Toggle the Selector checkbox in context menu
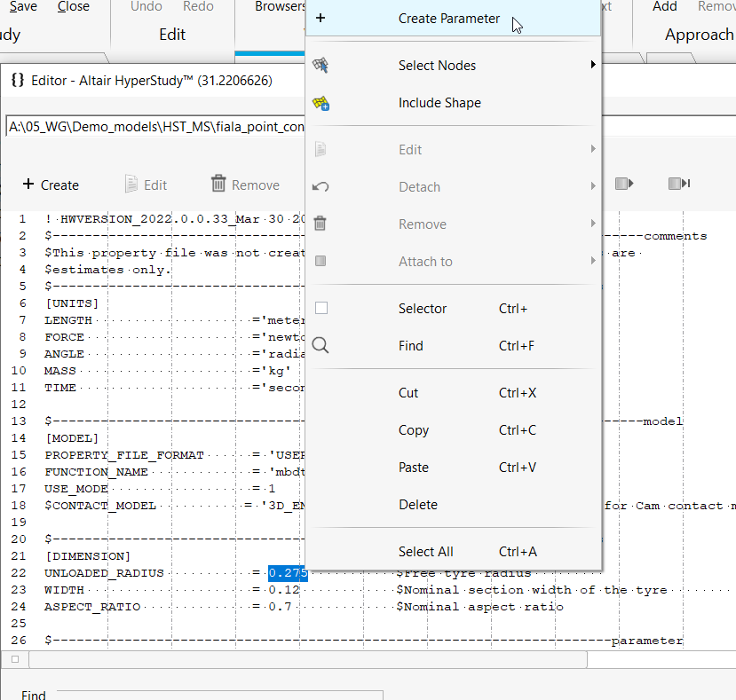The width and height of the screenshot is (736, 700). (321, 308)
